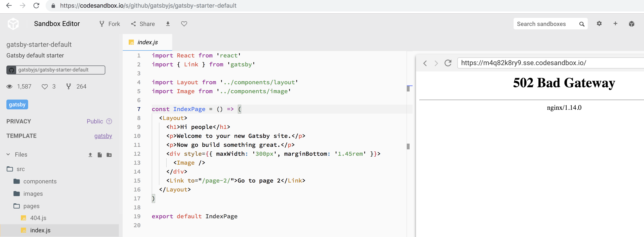This screenshot has width=644, height=237.
Task: Collapse the Files section
Action: coord(8,154)
